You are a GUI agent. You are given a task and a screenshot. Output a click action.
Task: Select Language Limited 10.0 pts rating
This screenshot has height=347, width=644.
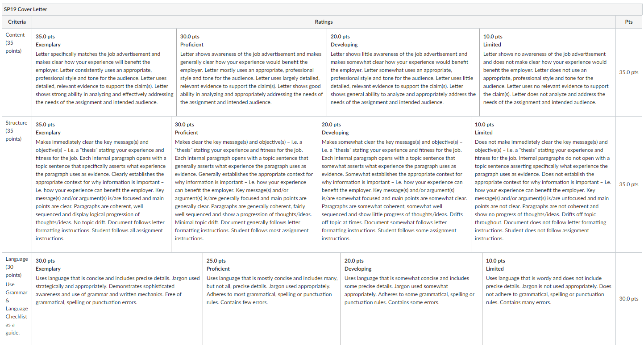click(548, 298)
